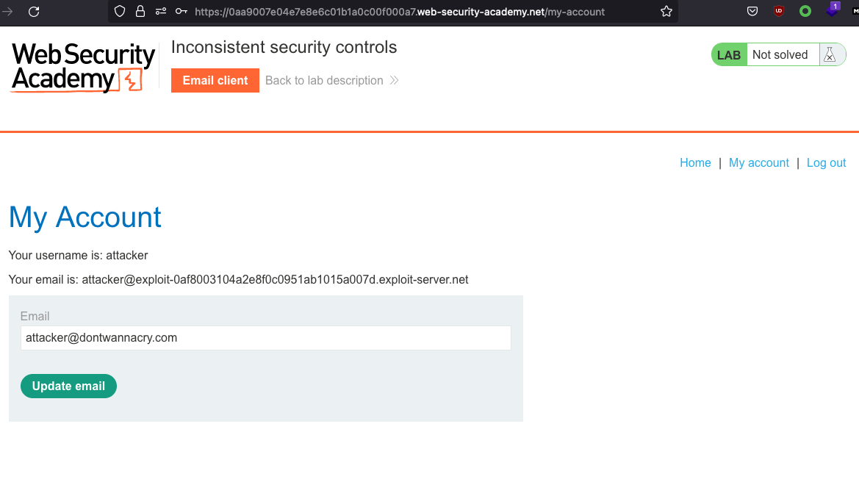Open the Email client
859x504 pixels.
215,81
